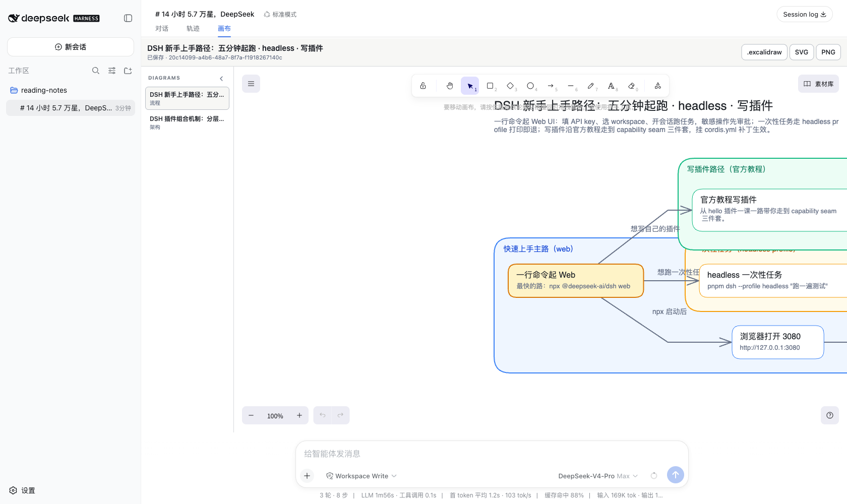Viewport: 847px width, 504px height.
Task: Open 设置 settings at bottom left
Action: [x=23, y=490]
